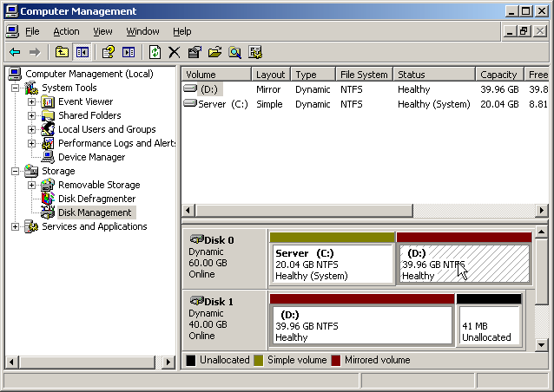Collapse the System Tools tree node

[15, 88]
